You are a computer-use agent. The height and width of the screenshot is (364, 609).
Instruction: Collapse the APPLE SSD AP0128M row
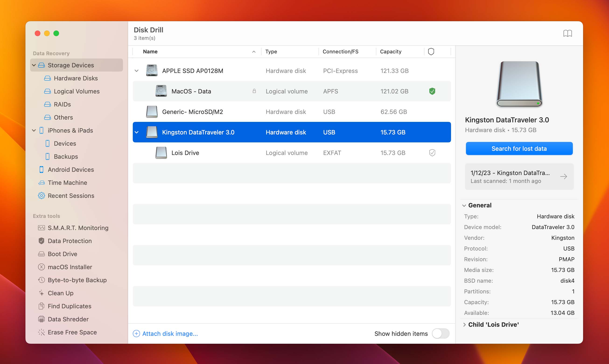(x=137, y=71)
